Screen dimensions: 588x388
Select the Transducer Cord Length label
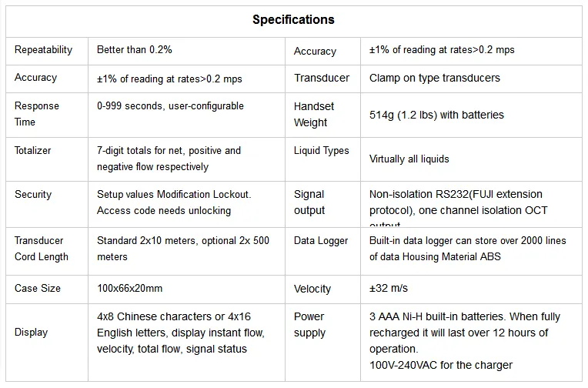[42, 249]
